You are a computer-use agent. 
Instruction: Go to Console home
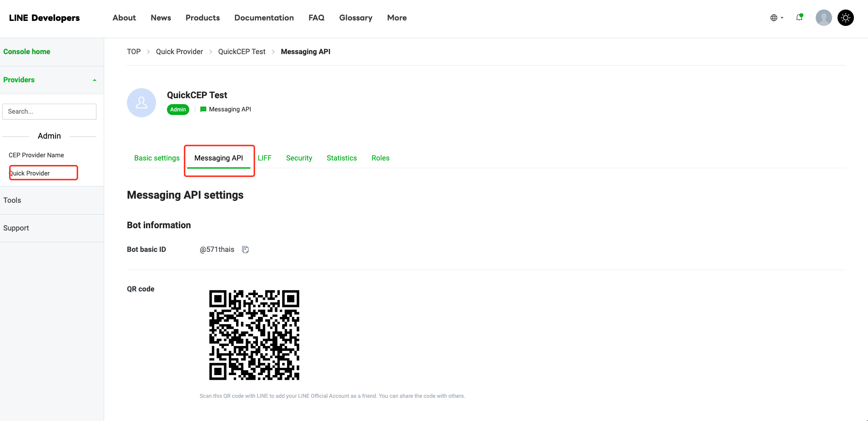coord(27,52)
